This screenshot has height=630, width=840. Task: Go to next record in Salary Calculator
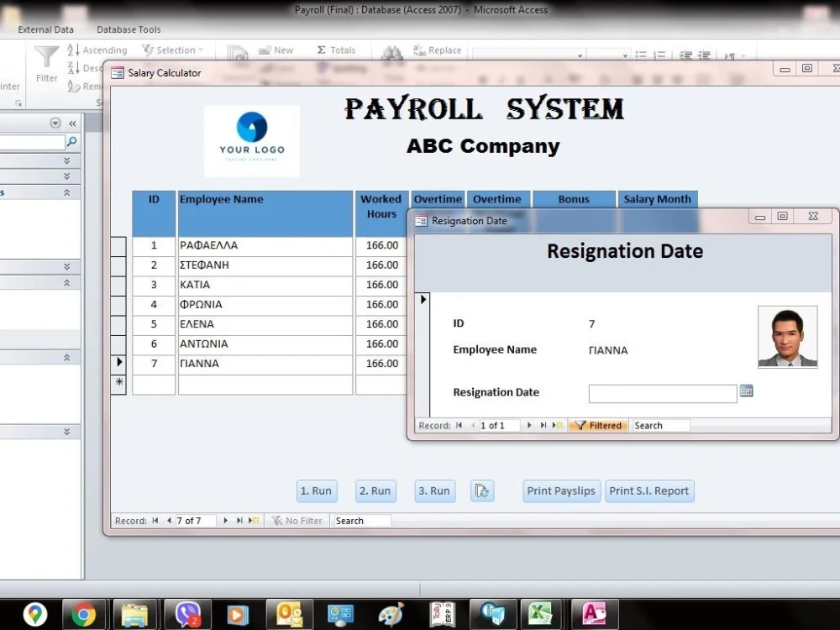(x=225, y=520)
